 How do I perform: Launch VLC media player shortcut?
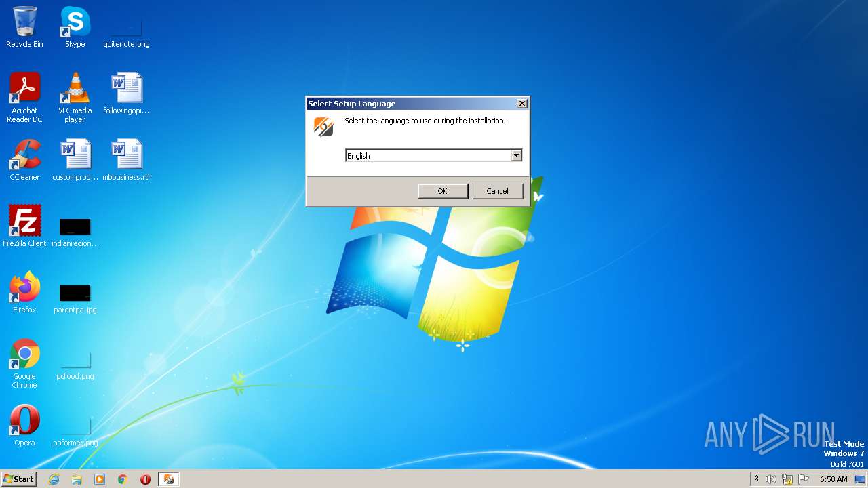point(75,97)
